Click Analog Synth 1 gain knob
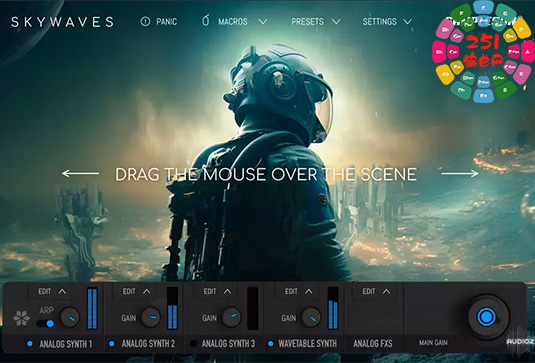The height and width of the screenshot is (363, 535). point(70,317)
